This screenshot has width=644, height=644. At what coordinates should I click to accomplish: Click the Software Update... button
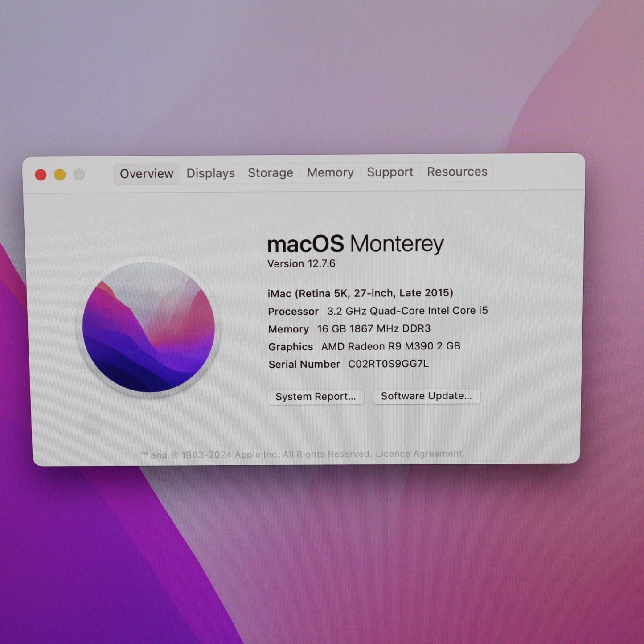point(426,396)
